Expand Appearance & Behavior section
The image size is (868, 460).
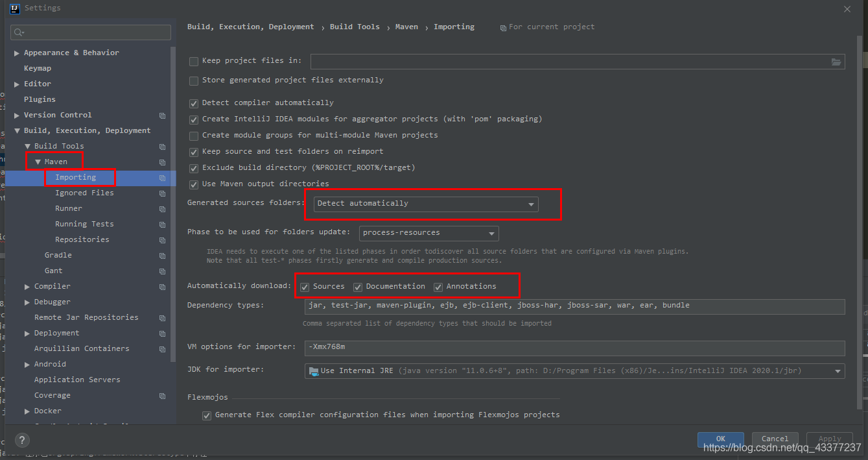tap(17, 53)
